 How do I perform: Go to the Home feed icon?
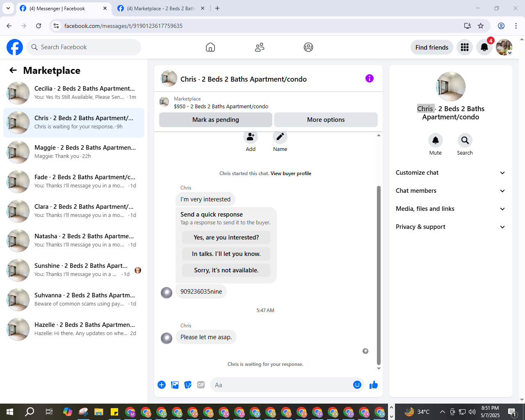click(x=210, y=47)
